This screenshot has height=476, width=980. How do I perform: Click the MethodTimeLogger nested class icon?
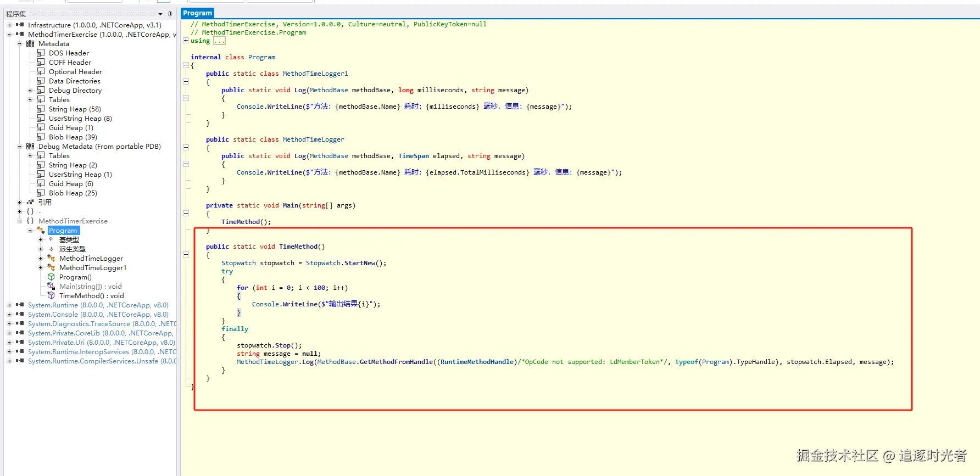pyautogui.click(x=51, y=258)
